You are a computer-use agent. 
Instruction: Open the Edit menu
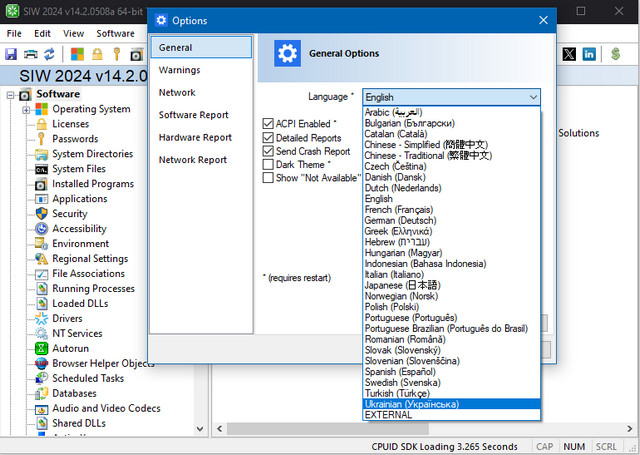click(42, 33)
